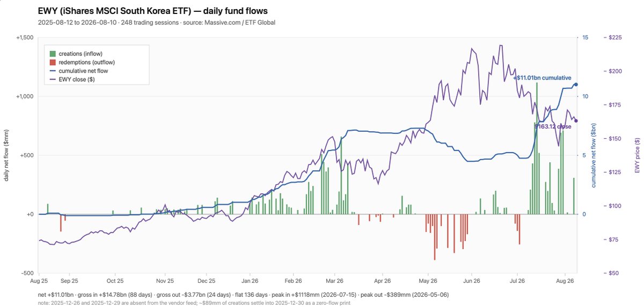Click the +1,500 left axis label

(x=25, y=38)
